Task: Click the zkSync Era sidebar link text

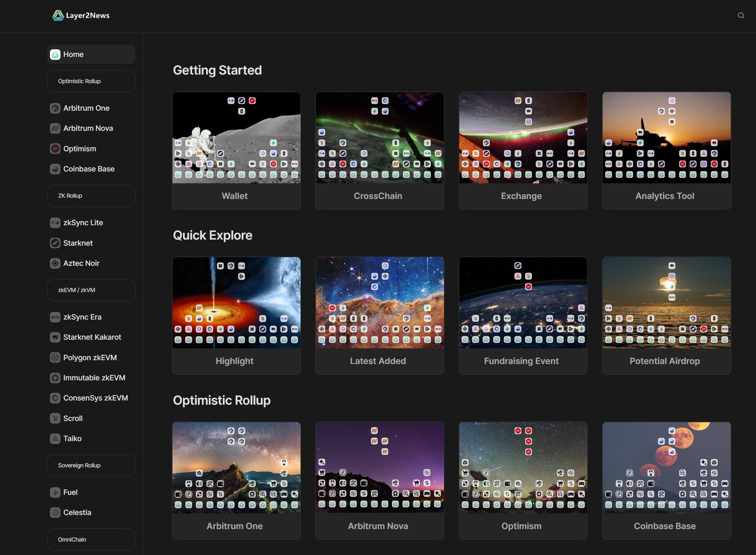Action: [82, 317]
